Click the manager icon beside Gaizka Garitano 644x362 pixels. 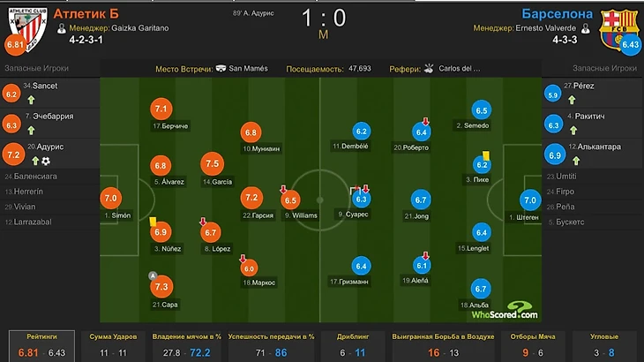62,28
